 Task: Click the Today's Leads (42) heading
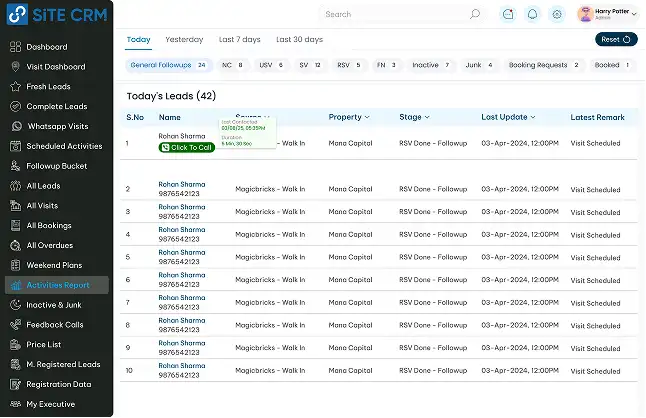tap(171, 96)
